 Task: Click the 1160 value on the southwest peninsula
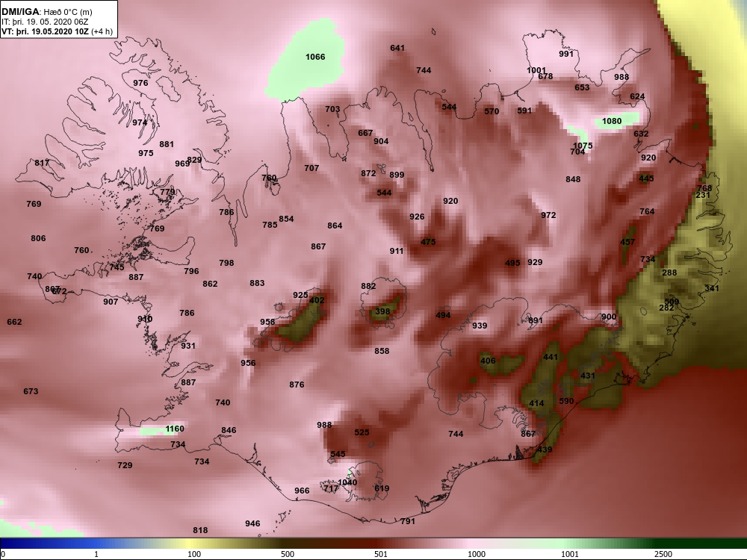pos(175,429)
